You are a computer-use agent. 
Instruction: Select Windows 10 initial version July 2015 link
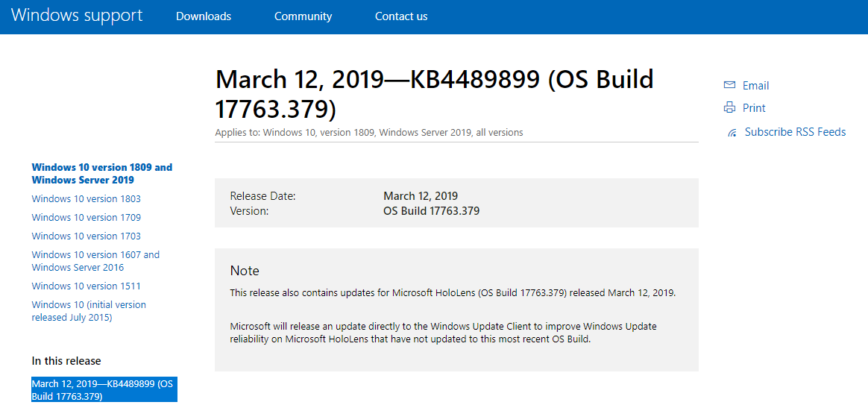(89, 311)
